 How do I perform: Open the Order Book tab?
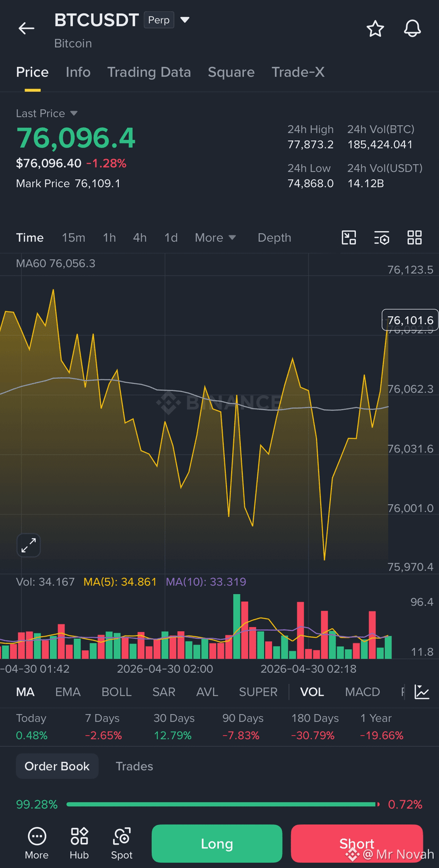click(x=57, y=766)
